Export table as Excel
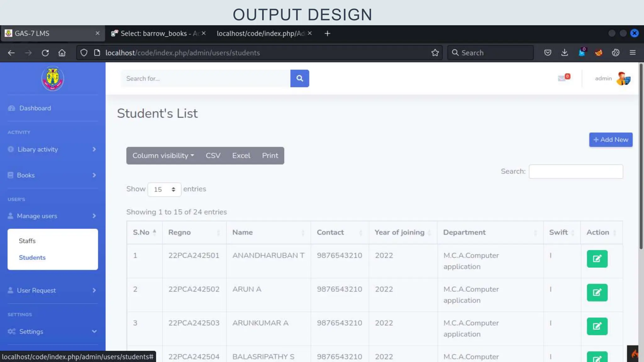Image resolution: width=644 pixels, height=362 pixels. point(241,156)
